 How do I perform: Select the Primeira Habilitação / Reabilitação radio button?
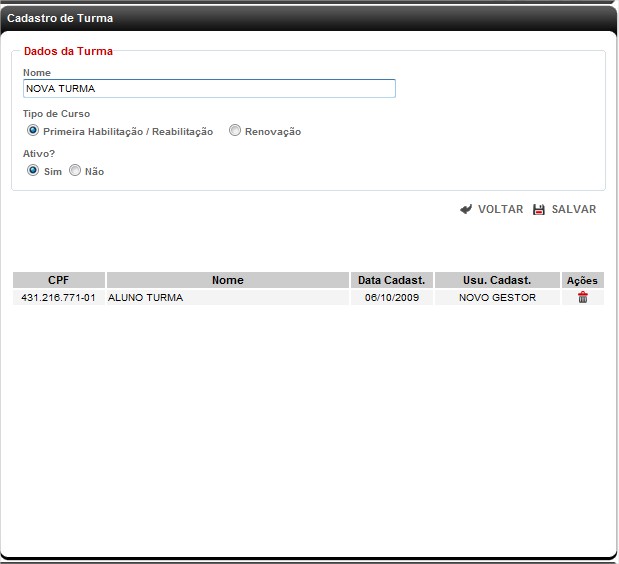(x=33, y=131)
